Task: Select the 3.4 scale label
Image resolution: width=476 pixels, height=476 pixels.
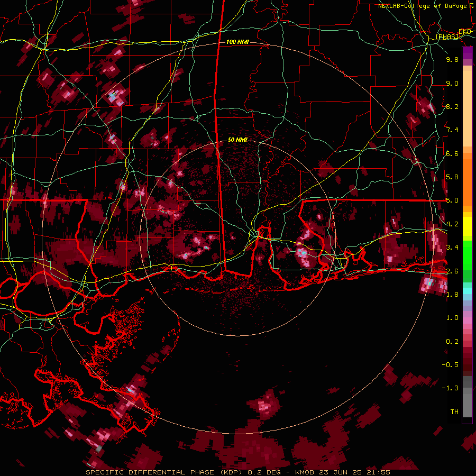Action: (x=452, y=248)
